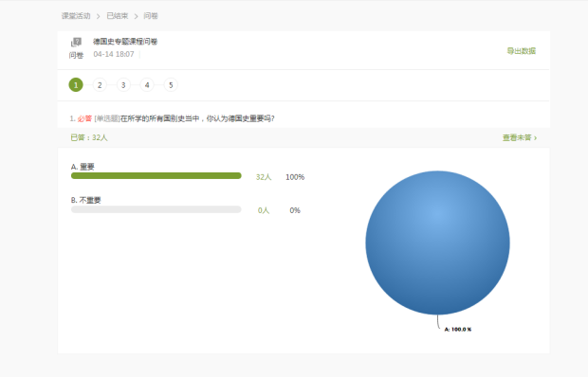Click 导出数据 export data link
588x377 pixels.
tap(522, 51)
